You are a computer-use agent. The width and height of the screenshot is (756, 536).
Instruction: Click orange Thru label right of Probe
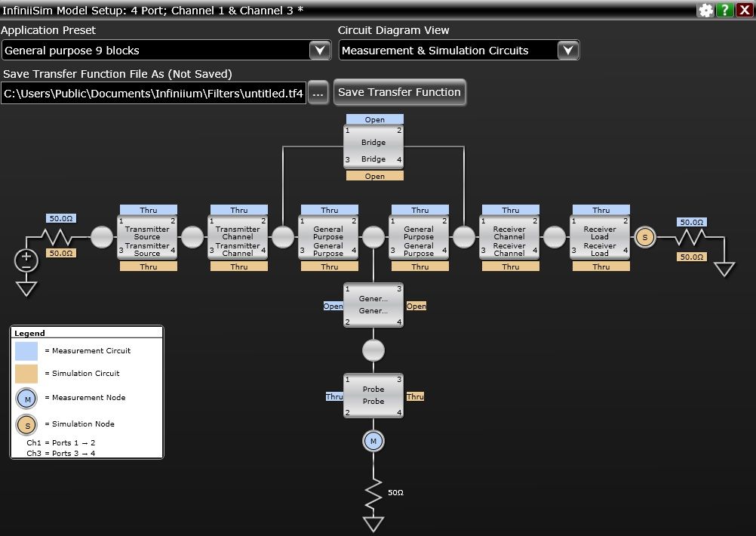coord(415,396)
